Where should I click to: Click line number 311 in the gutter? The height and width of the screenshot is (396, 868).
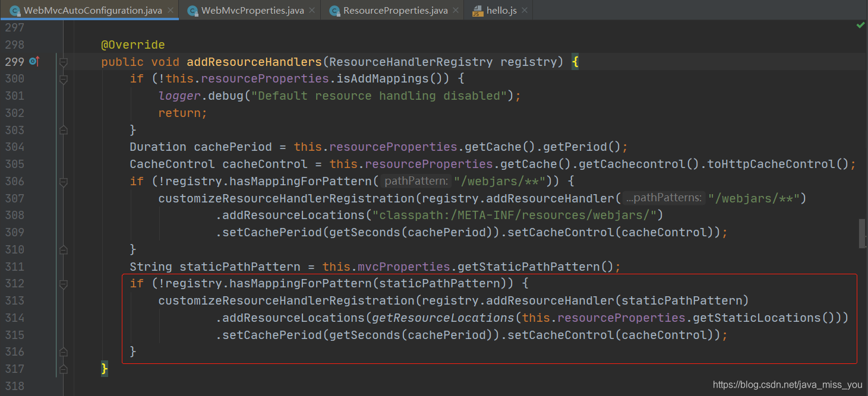click(x=14, y=267)
